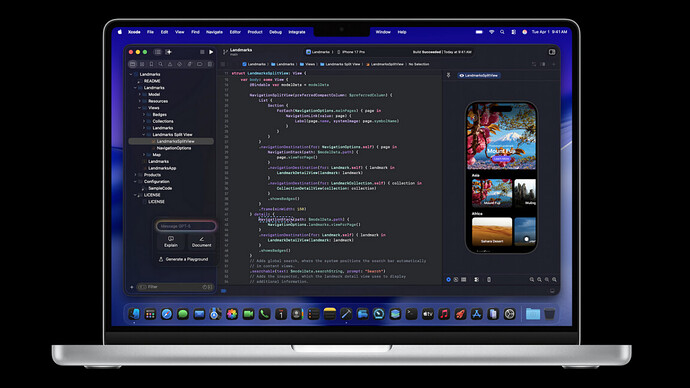Open the File menu

pos(150,32)
